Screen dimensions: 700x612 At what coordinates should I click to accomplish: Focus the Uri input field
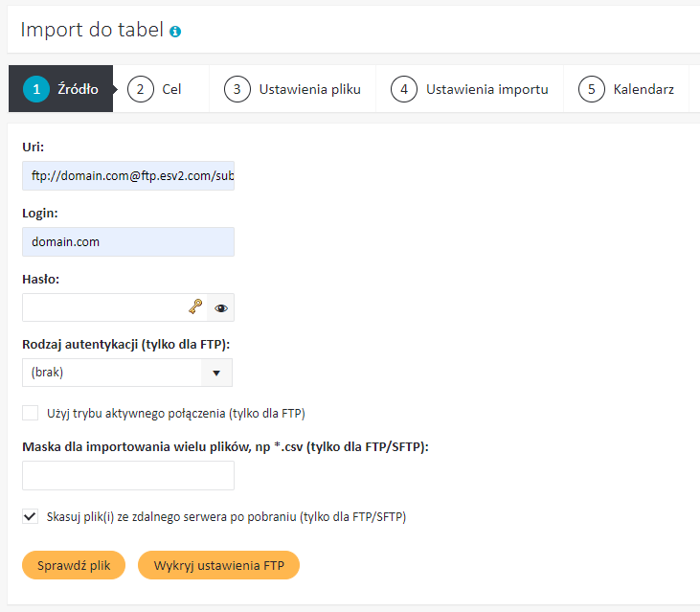[128, 176]
